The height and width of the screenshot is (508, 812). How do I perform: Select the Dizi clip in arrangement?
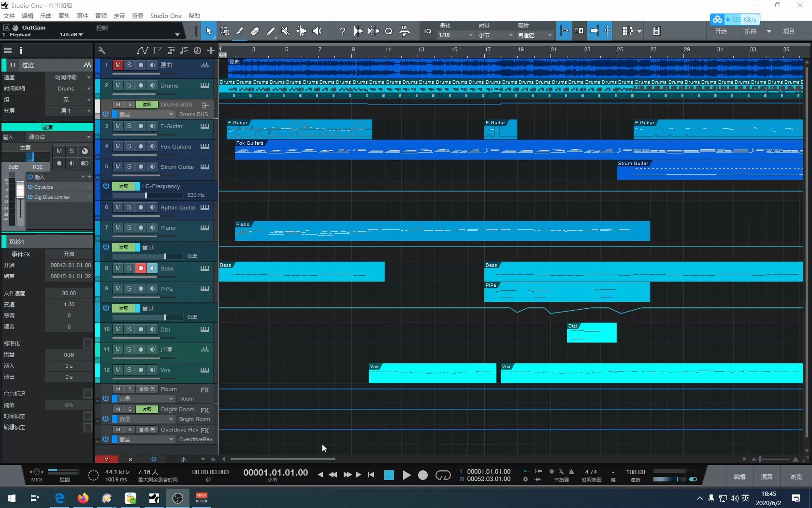click(592, 332)
